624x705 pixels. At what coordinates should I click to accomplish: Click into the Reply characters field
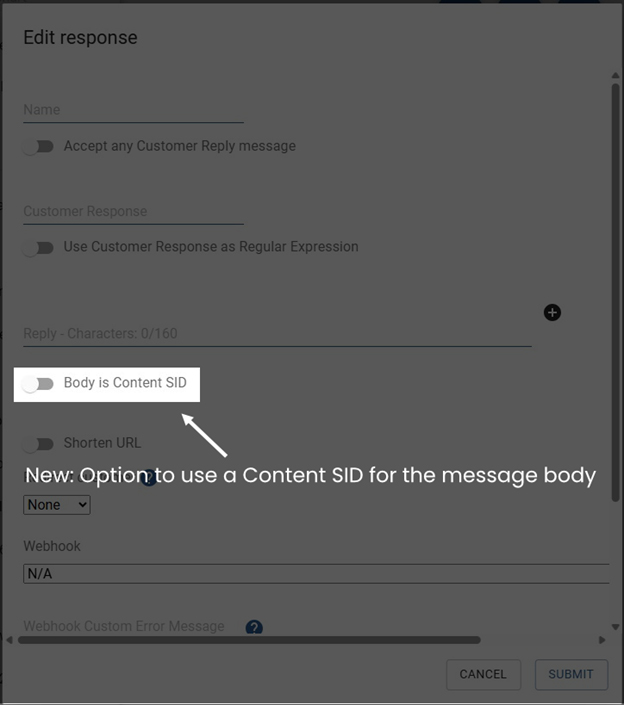coord(277,334)
